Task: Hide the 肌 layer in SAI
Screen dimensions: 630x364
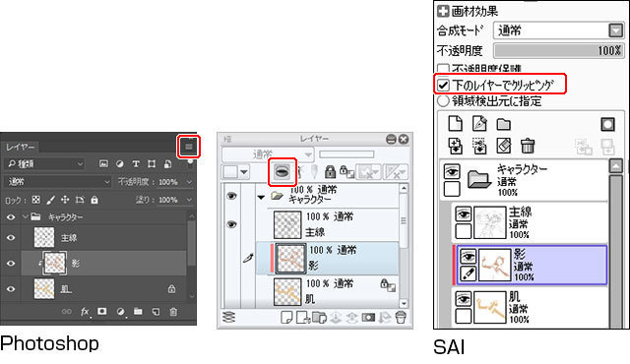Action: click(464, 299)
